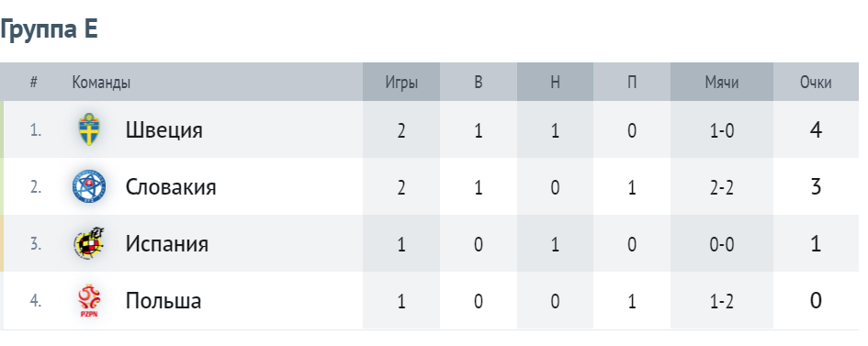Screen dimensions: 868x346
Task: Click the Sweden team crest icon
Action: point(88,129)
